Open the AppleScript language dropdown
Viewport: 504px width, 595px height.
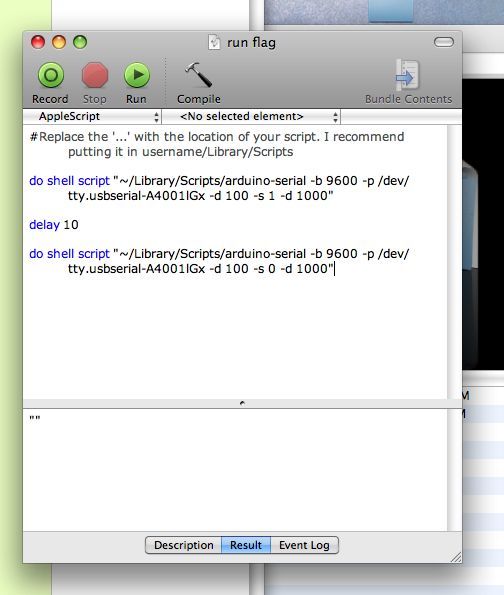93,116
